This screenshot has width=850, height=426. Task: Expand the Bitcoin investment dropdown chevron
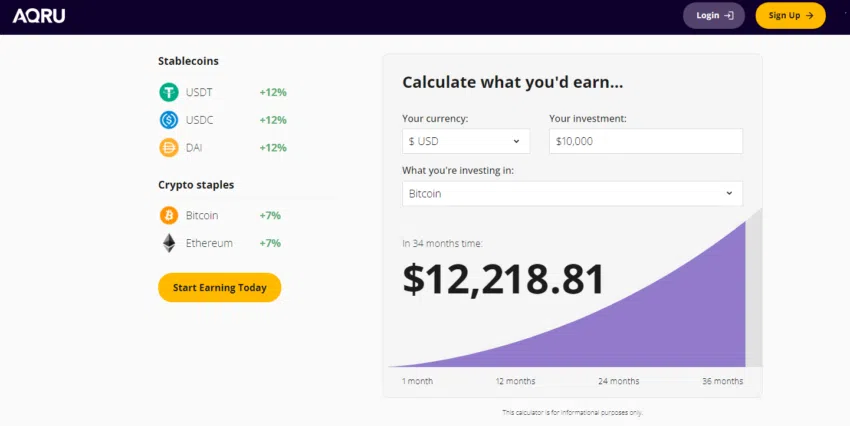click(x=729, y=193)
